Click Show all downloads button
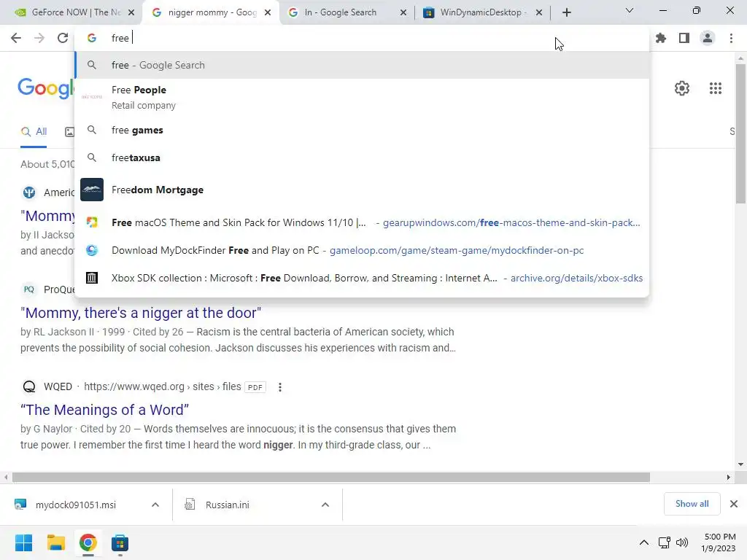 [x=692, y=504]
